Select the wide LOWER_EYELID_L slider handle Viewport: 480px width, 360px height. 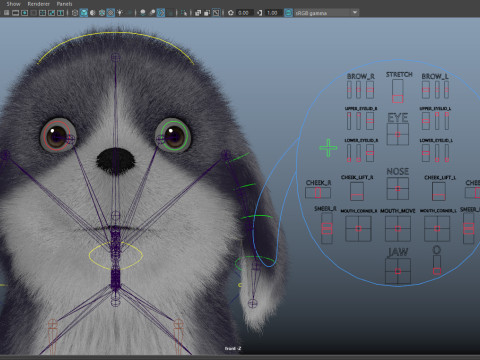point(426,153)
